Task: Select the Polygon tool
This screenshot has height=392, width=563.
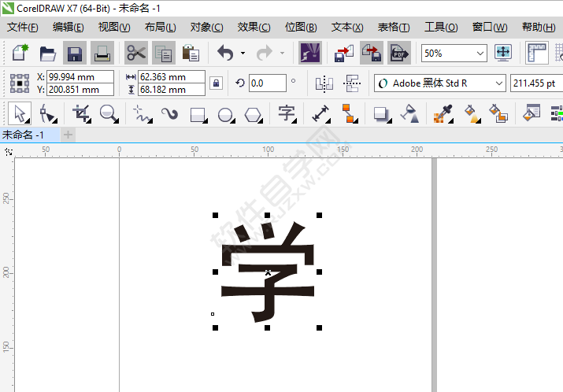Action: 253,115
